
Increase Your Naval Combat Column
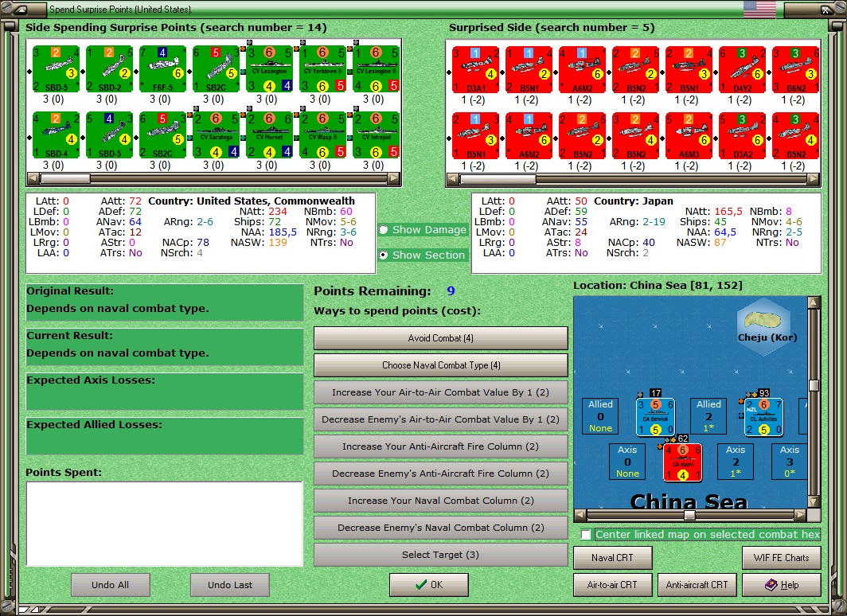pos(441,501)
